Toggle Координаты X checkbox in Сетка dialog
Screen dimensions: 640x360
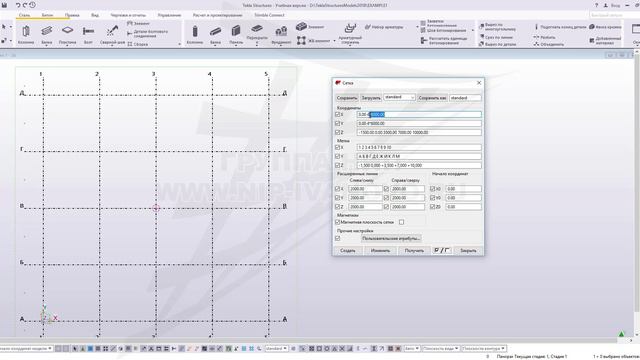click(x=338, y=115)
